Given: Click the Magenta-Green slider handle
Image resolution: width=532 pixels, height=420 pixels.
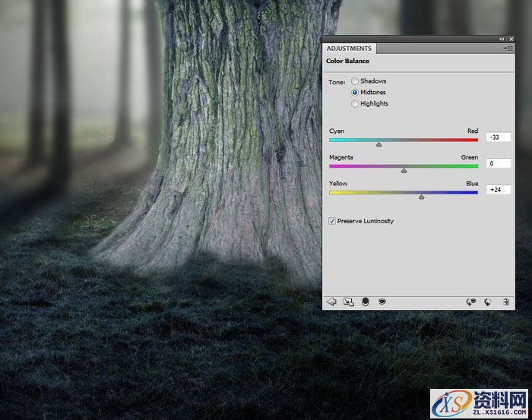Looking at the screenshot, I should (404, 170).
